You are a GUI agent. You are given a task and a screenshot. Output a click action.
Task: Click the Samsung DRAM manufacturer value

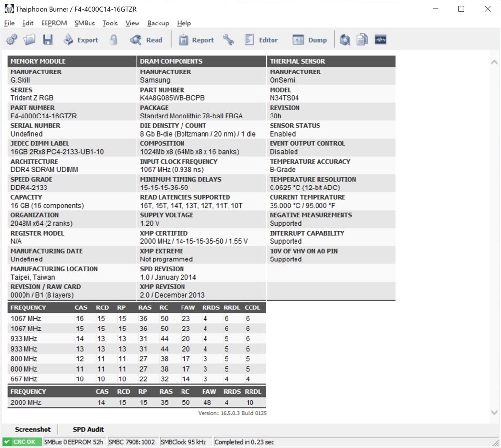155,80
